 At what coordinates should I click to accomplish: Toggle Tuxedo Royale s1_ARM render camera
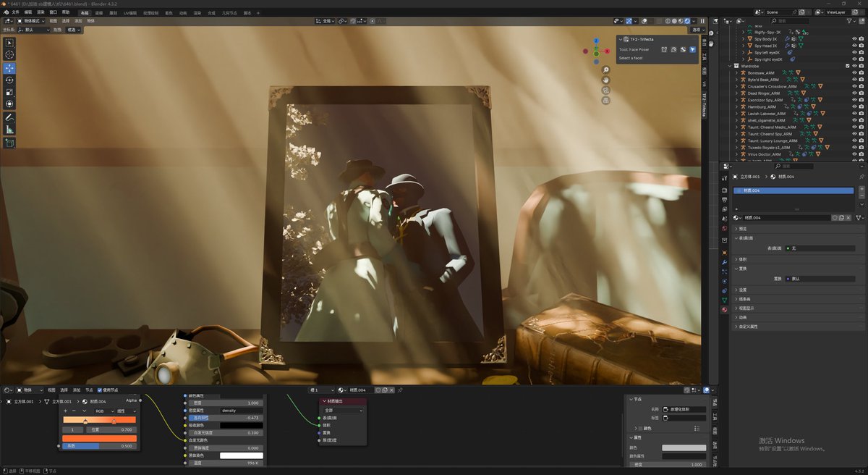coord(861,147)
